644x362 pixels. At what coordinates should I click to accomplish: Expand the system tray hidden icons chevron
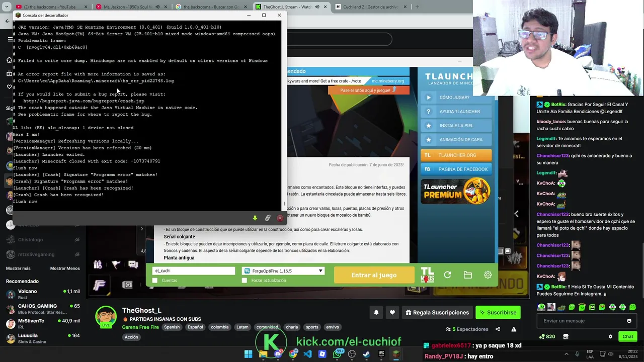(x=566, y=354)
